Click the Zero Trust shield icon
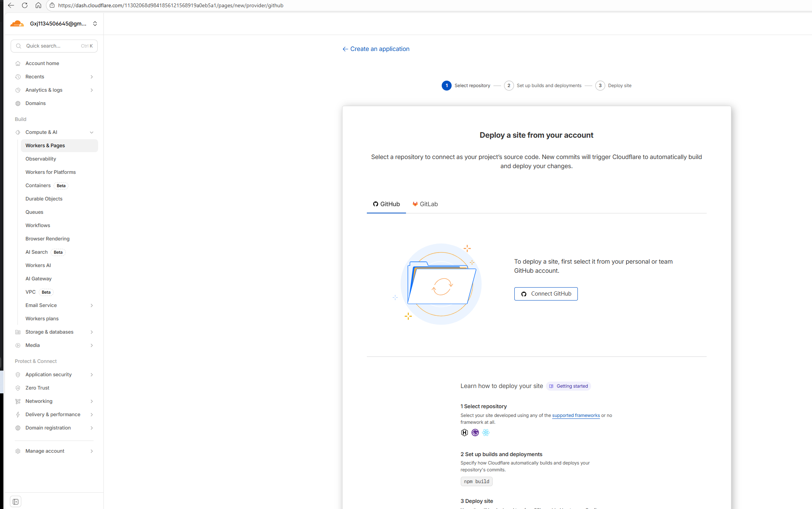This screenshot has height=509, width=812. [18, 388]
